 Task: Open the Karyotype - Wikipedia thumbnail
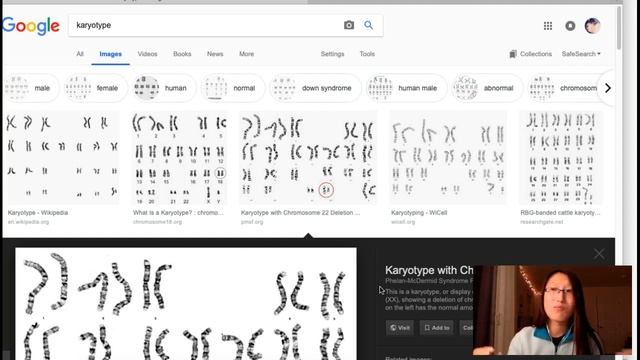[62, 158]
